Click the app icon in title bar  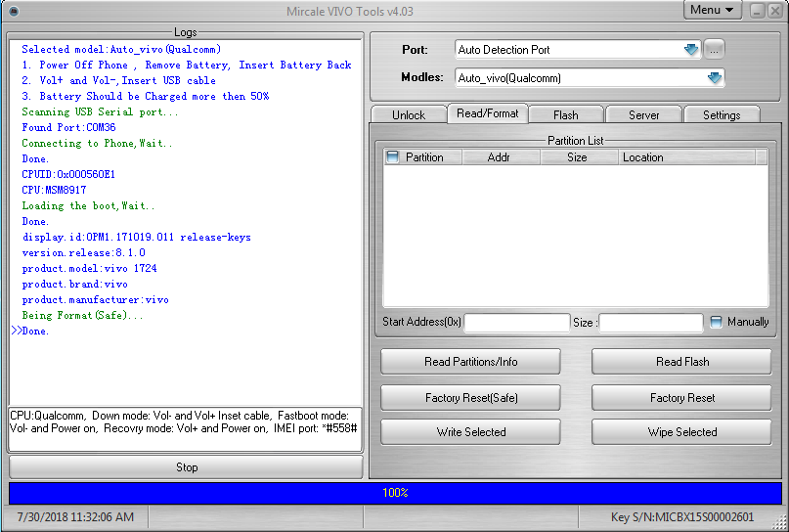click(14, 11)
